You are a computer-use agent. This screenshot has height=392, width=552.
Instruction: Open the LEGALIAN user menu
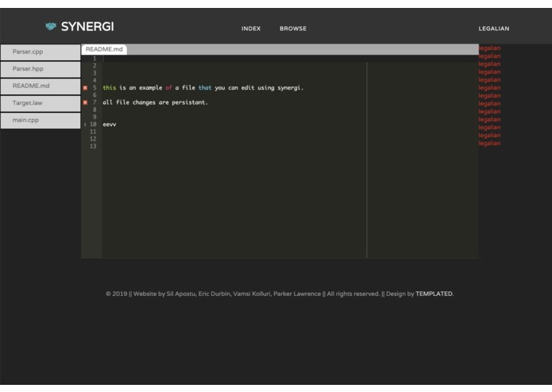coord(493,29)
